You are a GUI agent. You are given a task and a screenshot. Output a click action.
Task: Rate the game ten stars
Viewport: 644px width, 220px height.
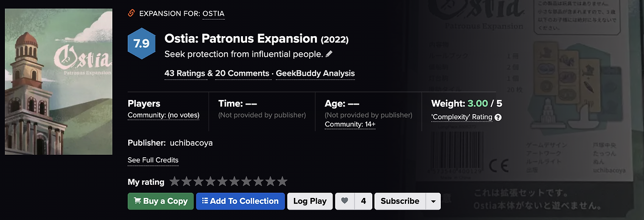[x=282, y=181]
